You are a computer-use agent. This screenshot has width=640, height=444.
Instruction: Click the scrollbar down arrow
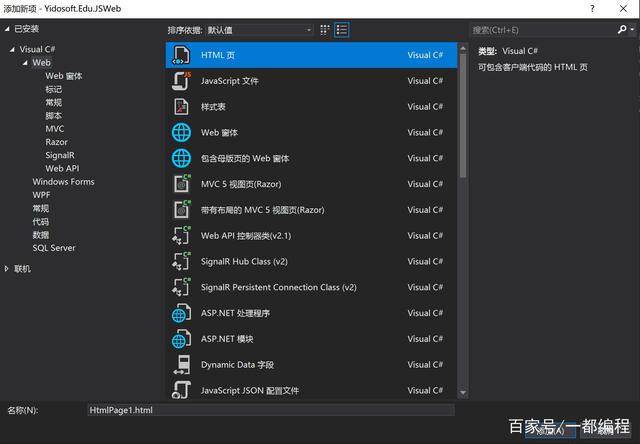click(463, 393)
